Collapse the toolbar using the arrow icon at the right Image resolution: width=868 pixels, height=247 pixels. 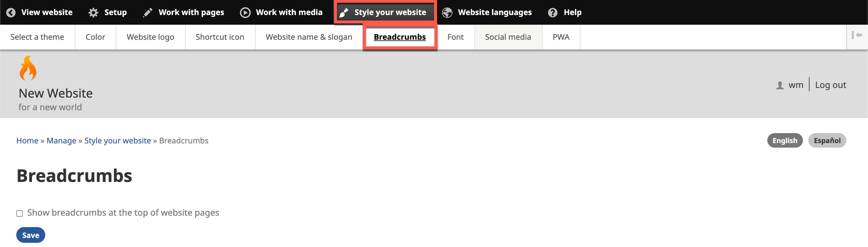click(857, 35)
